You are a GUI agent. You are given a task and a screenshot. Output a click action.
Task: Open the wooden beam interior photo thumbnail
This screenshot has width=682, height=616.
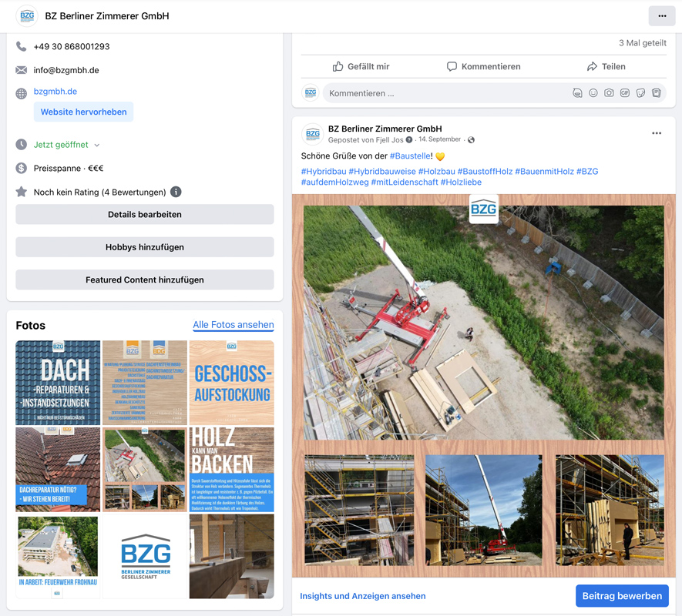232,557
